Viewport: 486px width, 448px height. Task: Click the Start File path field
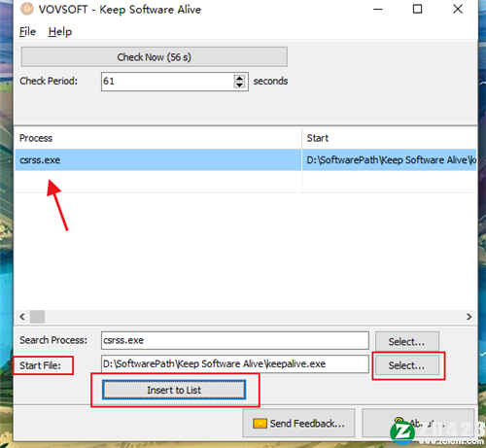coord(235,363)
